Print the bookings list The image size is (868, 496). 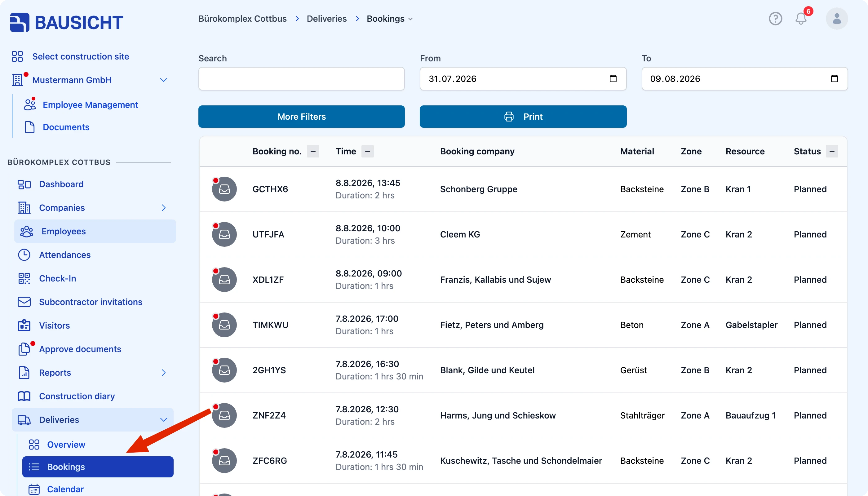[x=523, y=117]
